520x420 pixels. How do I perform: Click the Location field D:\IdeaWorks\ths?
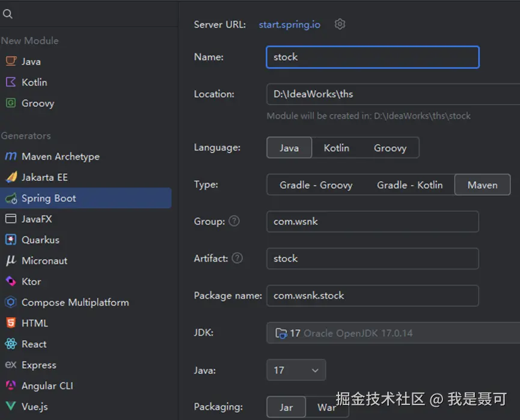(393, 94)
